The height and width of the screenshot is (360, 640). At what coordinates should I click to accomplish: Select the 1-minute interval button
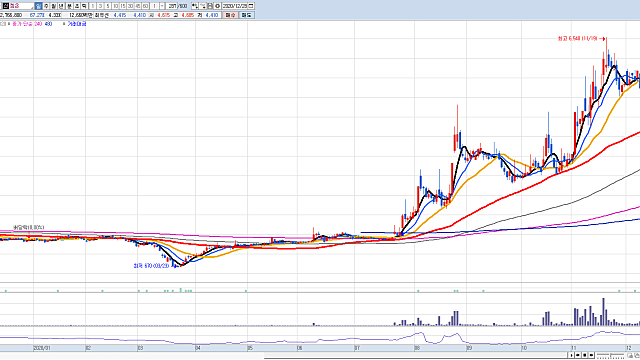tap(93, 6)
